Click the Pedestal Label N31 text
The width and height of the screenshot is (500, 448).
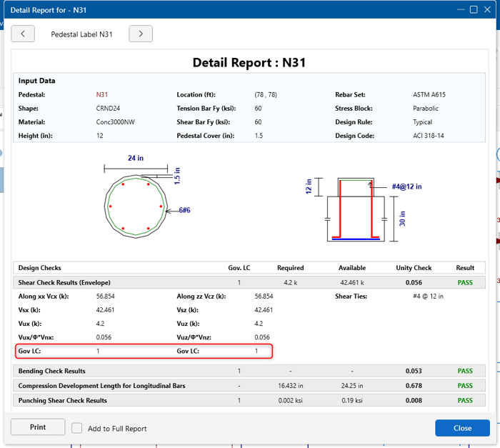(81, 34)
